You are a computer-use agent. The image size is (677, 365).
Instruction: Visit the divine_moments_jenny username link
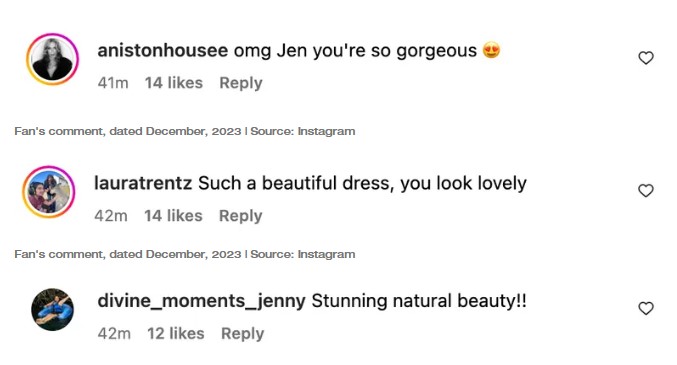202,301
